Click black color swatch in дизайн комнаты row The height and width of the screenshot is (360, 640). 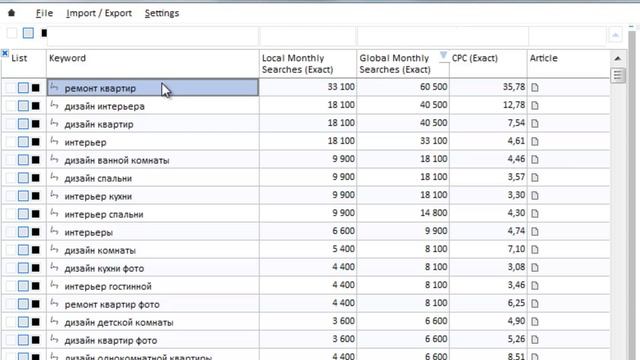36,249
